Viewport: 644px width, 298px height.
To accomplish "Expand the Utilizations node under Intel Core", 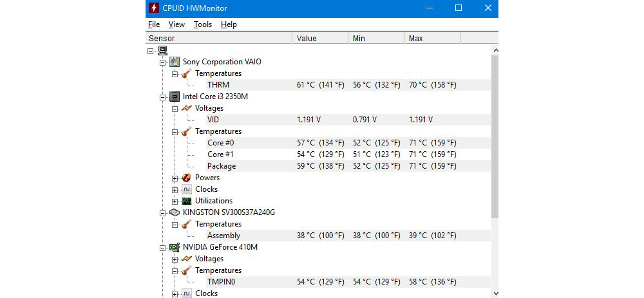I will [175, 201].
